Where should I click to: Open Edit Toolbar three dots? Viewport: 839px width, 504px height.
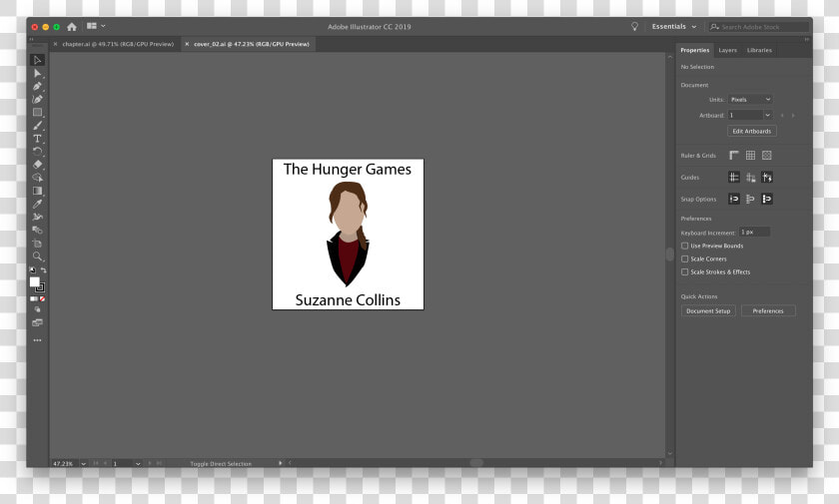point(37,340)
